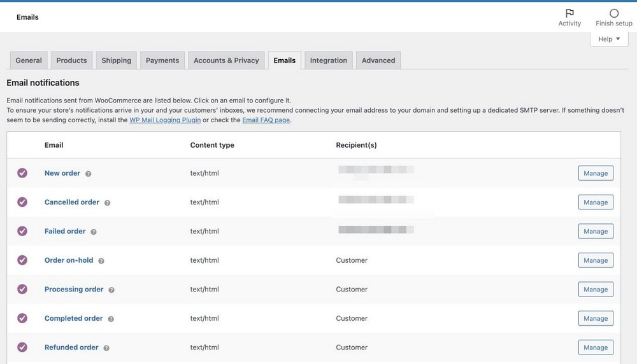Screen dimensions: 637x364
Task: Open the Failed order email link
Action: coord(65,231)
